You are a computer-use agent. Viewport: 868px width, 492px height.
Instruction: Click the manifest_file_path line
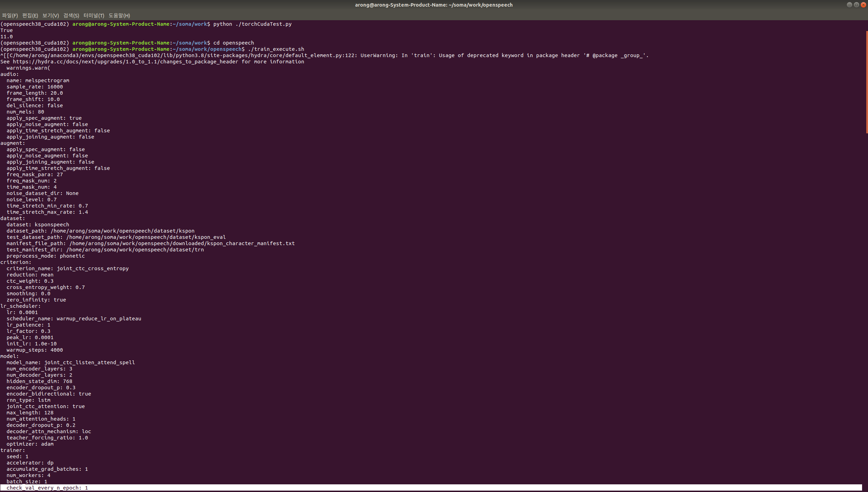pyautogui.click(x=150, y=244)
